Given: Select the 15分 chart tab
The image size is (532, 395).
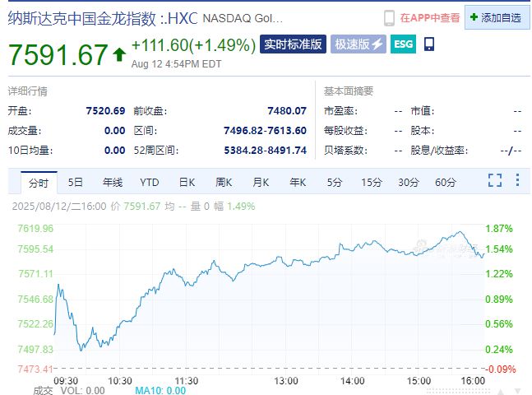Looking at the screenshot, I should pyautogui.click(x=371, y=183).
